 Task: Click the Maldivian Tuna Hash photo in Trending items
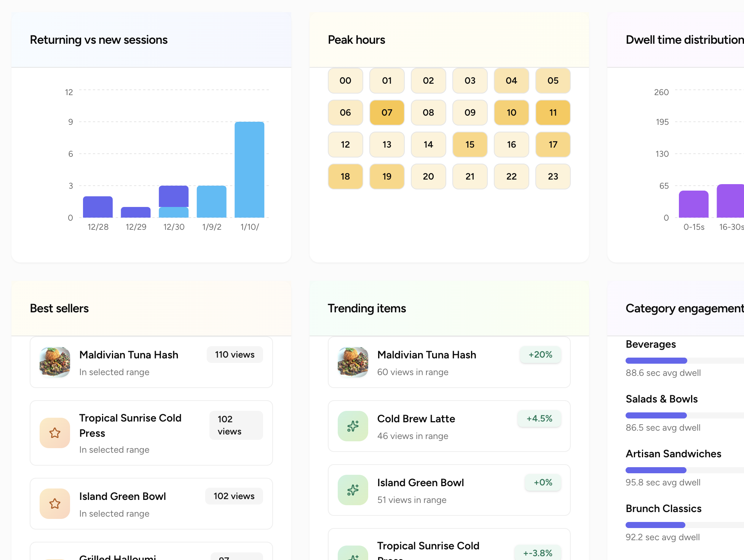(x=353, y=362)
